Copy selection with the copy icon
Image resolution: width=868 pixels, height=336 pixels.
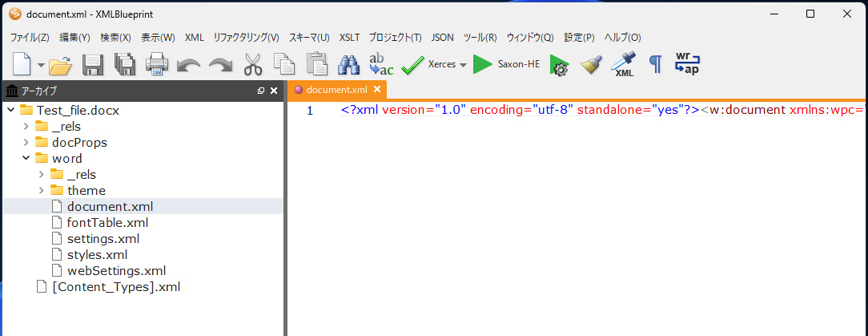point(284,65)
